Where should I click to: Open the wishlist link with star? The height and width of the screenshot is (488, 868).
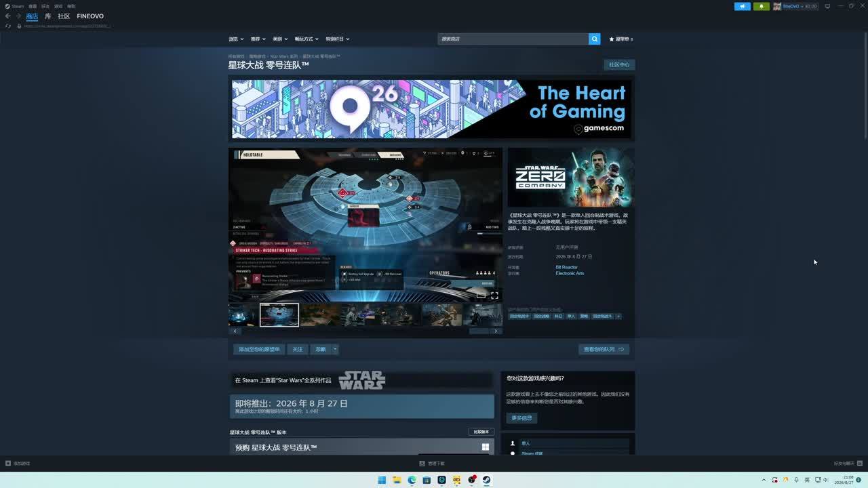621,39
